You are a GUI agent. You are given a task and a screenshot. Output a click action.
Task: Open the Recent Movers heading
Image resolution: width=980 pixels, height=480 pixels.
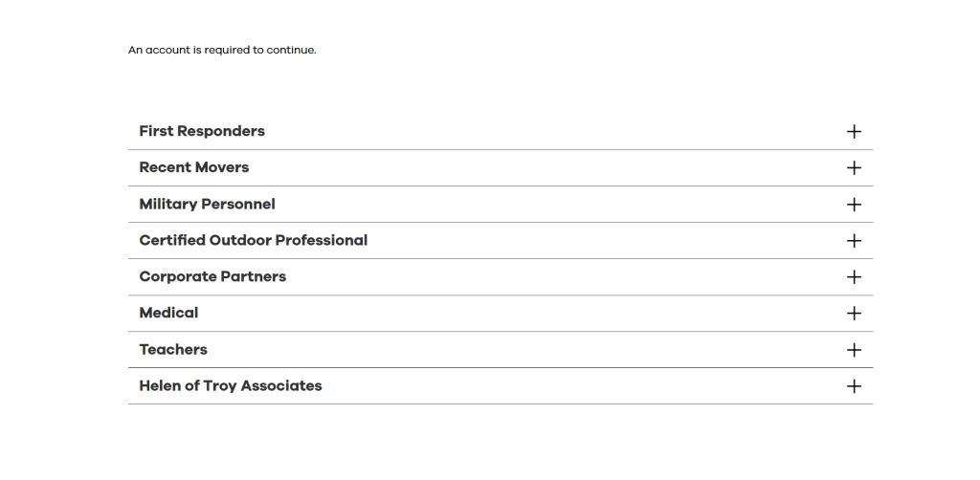coord(193,167)
